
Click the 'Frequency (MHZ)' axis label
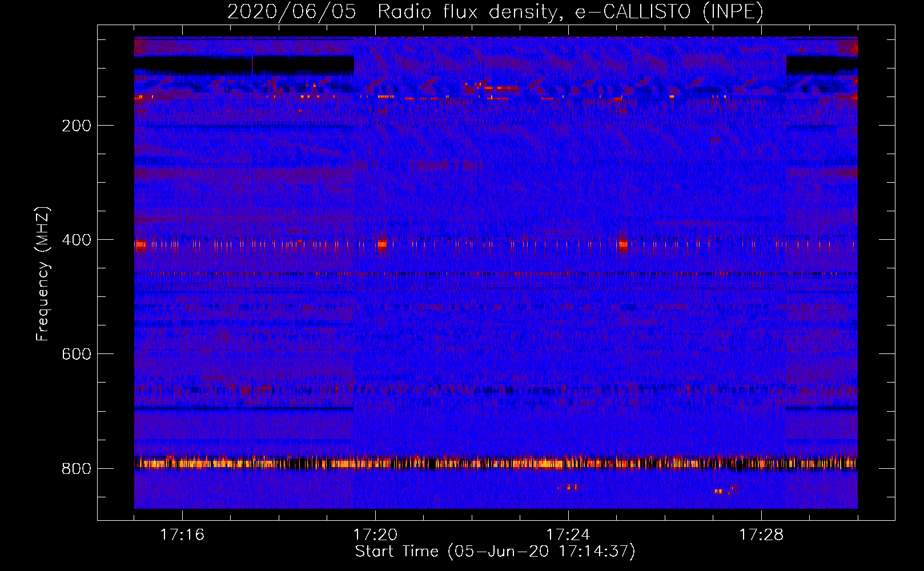pos(43,274)
